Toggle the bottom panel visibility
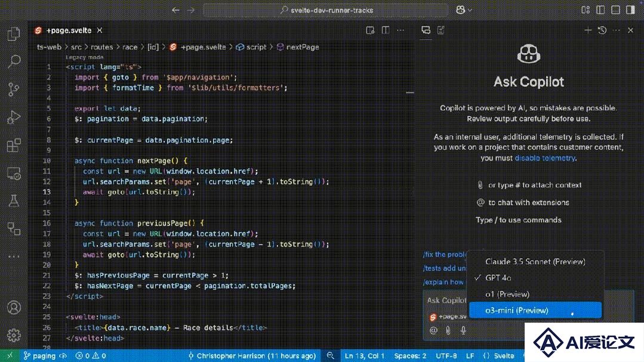Viewport: 644px width, 362px height. point(615,10)
